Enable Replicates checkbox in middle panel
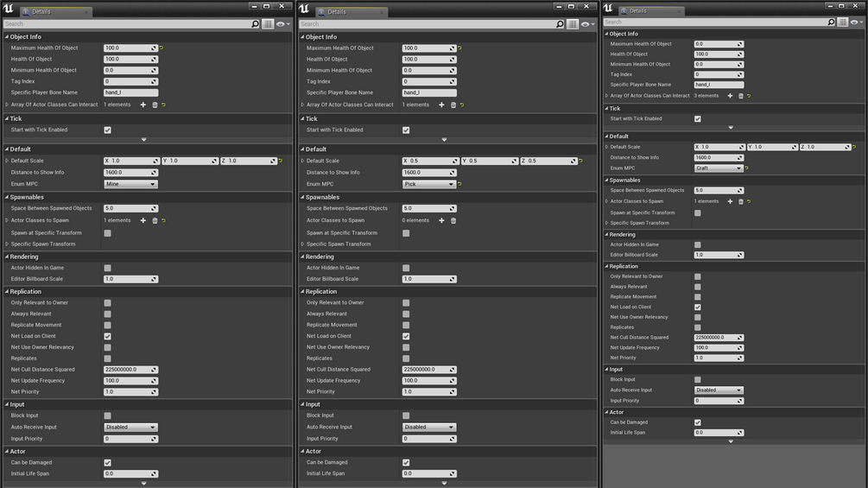 point(406,358)
